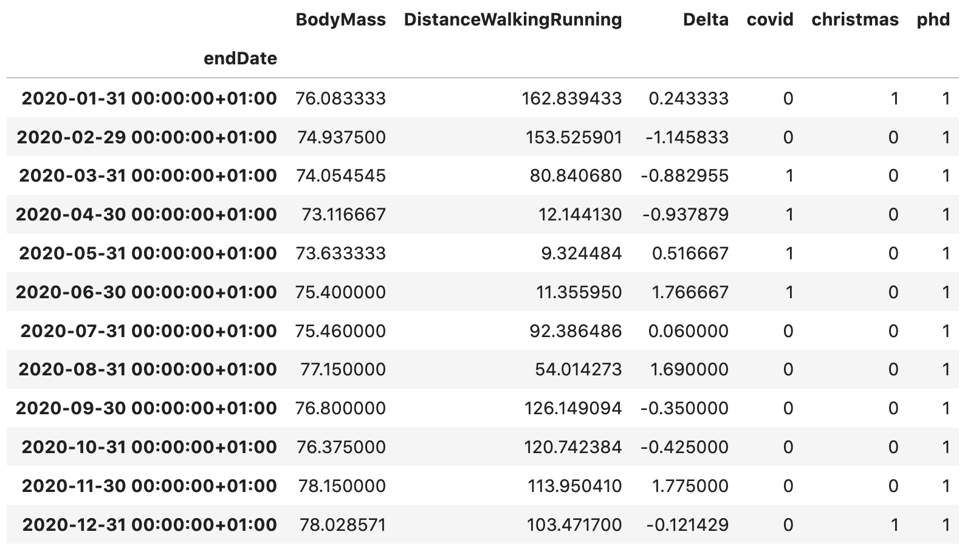Click Delta value 1.775000

pos(690,487)
